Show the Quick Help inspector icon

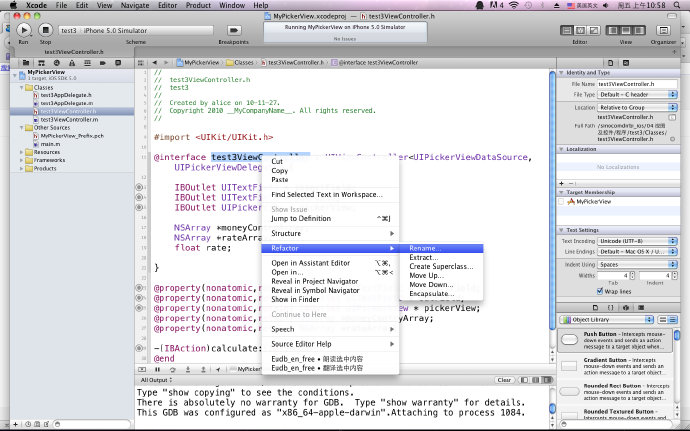click(x=626, y=63)
